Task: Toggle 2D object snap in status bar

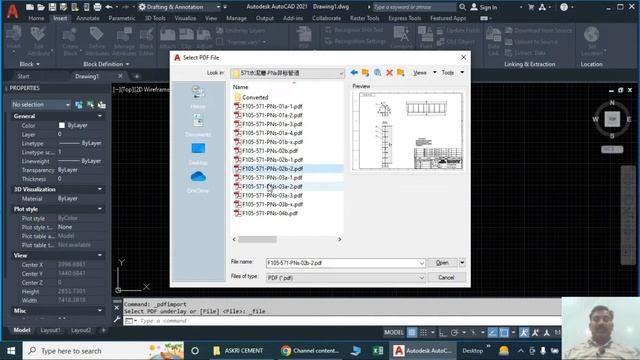Action: coord(504,333)
